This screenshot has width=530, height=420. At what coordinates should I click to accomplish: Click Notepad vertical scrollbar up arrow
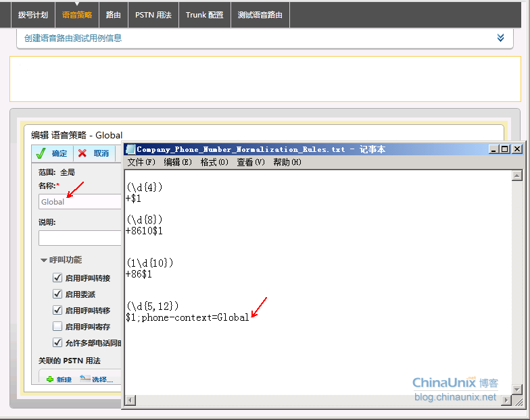[x=516, y=176]
